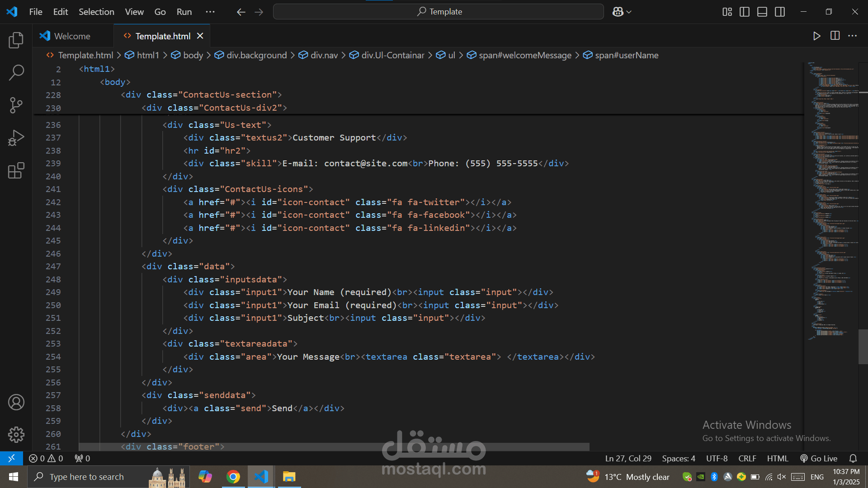The width and height of the screenshot is (868, 488).
Task: Open the Explorer view in activity bar
Action: [16, 40]
